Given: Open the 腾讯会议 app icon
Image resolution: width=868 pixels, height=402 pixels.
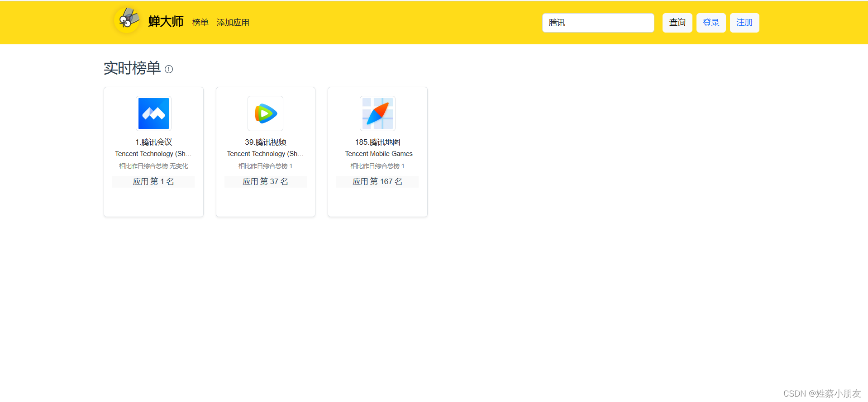Looking at the screenshot, I should [x=153, y=114].
